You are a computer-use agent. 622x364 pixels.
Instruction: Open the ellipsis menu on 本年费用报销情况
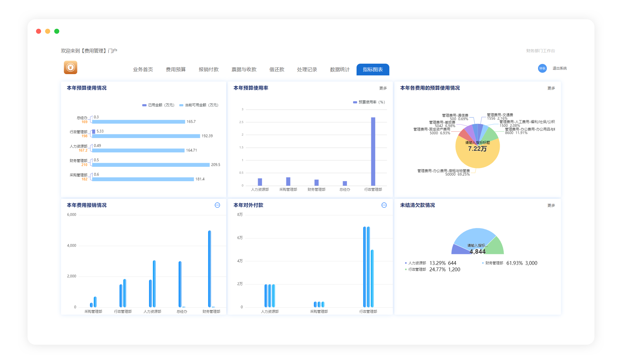tap(217, 205)
